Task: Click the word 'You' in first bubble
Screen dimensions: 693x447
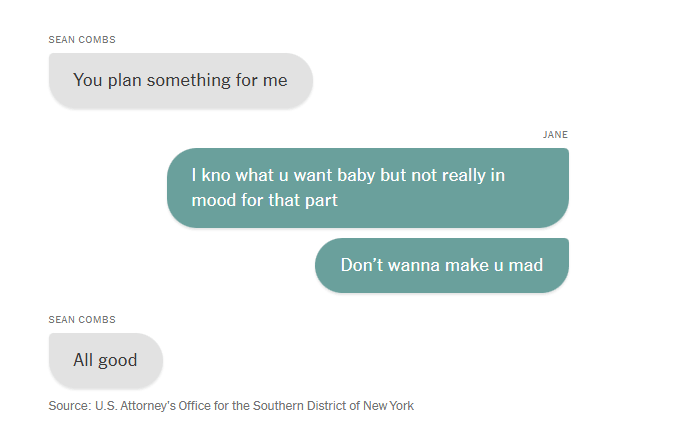Action: (x=88, y=80)
